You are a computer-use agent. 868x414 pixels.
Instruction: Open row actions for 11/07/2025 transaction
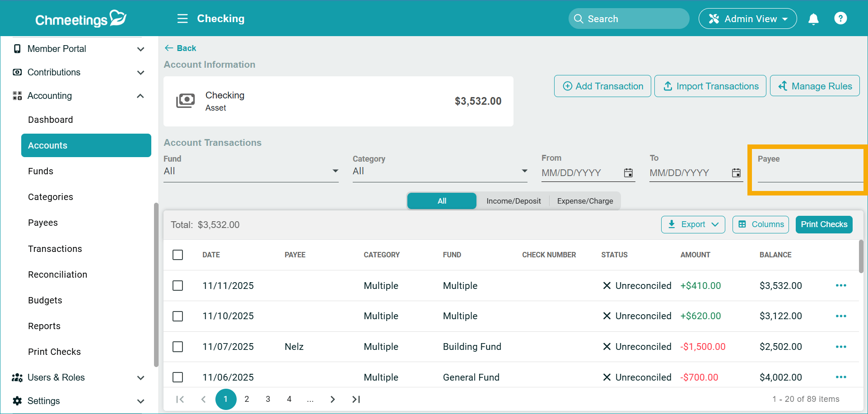click(841, 347)
